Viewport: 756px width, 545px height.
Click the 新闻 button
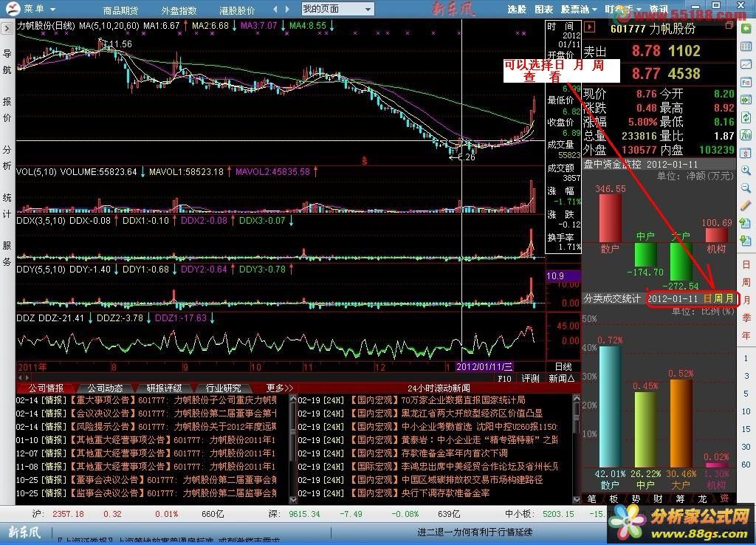pyautogui.click(x=562, y=379)
